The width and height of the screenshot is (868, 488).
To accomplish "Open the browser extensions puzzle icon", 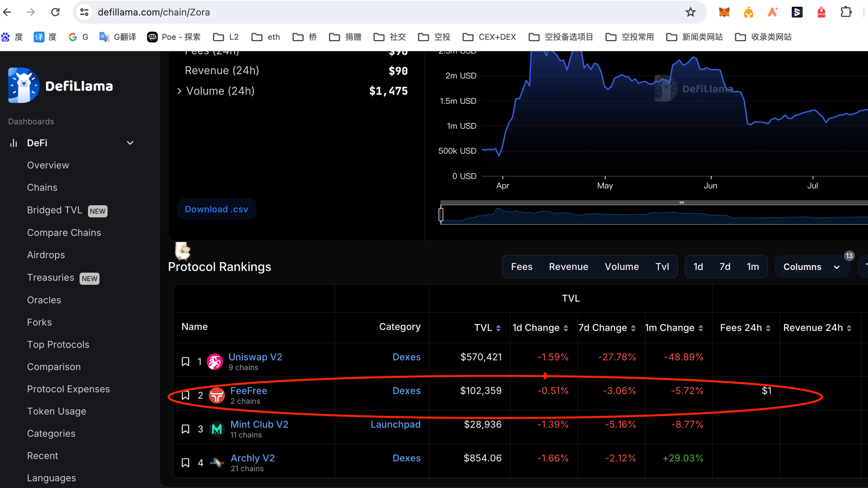I will click(846, 12).
